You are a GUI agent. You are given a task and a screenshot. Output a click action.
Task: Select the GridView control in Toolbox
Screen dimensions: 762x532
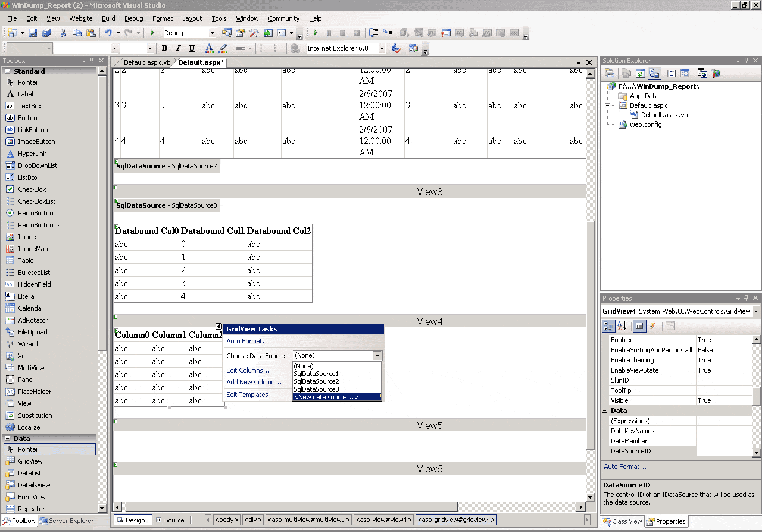[x=30, y=461]
